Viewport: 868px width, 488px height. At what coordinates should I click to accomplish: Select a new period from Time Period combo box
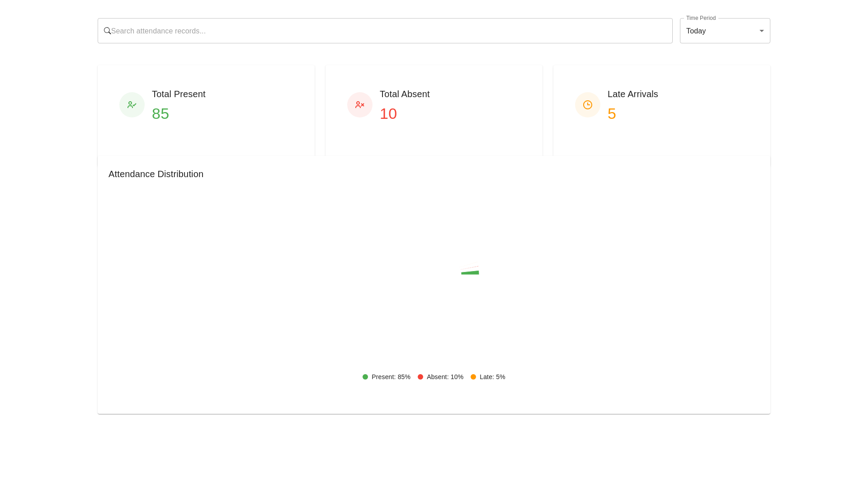tap(724, 31)
